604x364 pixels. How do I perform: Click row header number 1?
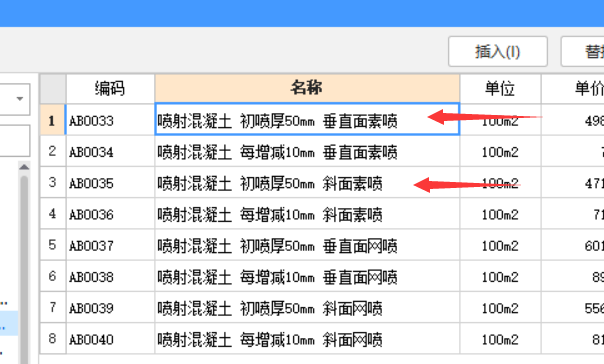coord(52,120)
